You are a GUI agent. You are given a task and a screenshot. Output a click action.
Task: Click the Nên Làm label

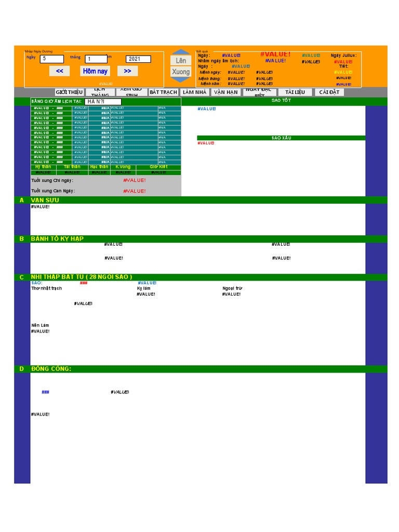tap(40, 325)
